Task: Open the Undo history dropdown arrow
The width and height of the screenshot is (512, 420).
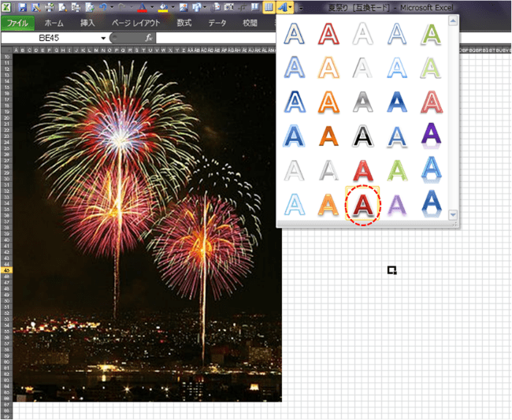Action: pyautogui.click(x=112, y=7)
